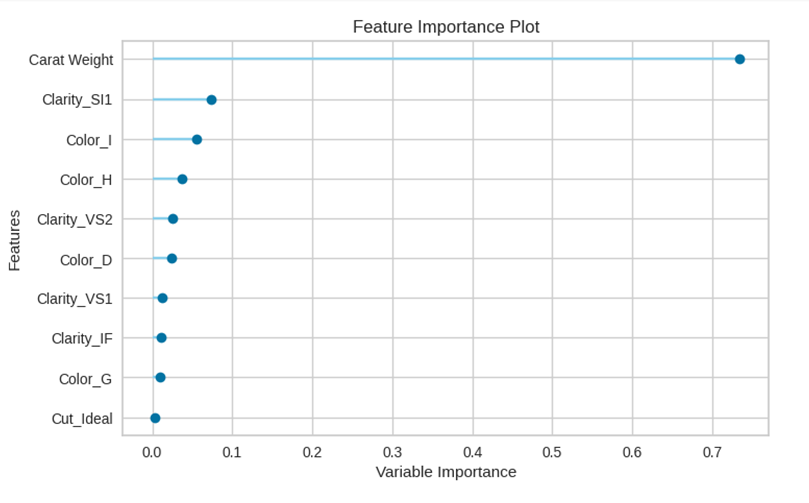Screen dimensions: 809x503
Task: Click the 0.7 x-axis tick label
Action: pyautogui.click(x=712, y=452)
